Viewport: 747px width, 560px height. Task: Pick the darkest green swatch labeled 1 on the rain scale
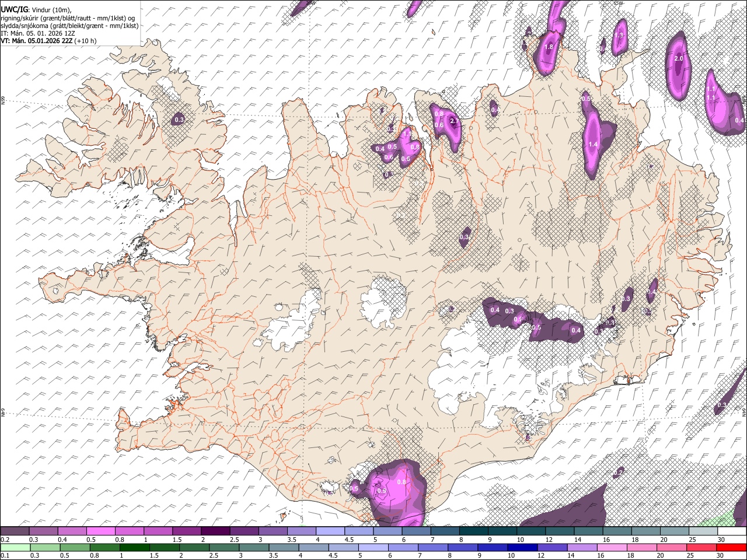point(134,548)
